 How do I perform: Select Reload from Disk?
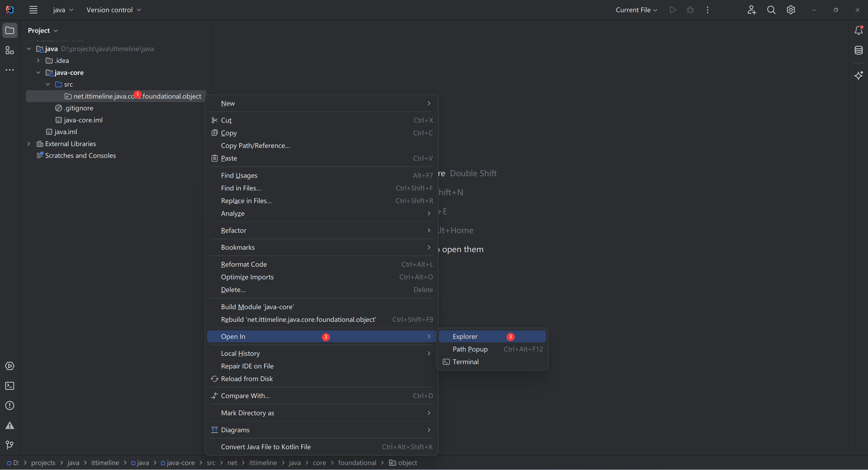pyautogui.click(x=321, y=379)
